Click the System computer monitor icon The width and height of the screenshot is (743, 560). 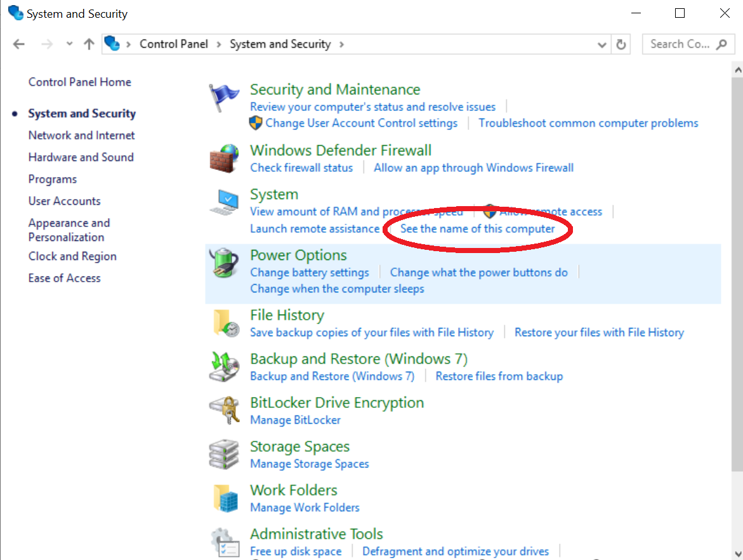(x=224, y=203)
